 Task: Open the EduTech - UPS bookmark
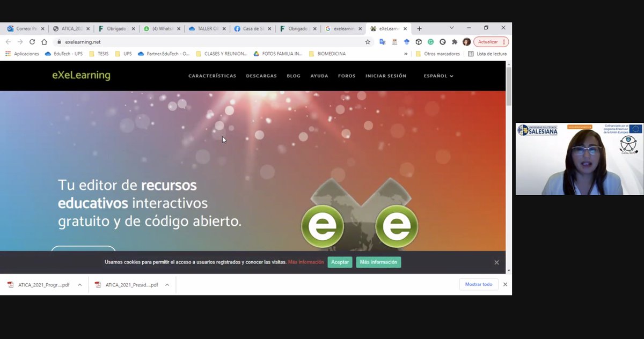coord(64,54)
